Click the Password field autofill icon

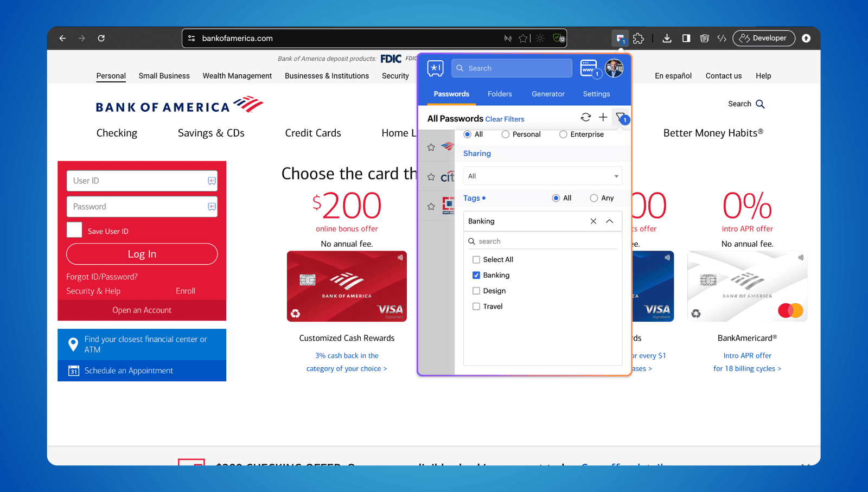pyautogui.click(x=212, y=207)
